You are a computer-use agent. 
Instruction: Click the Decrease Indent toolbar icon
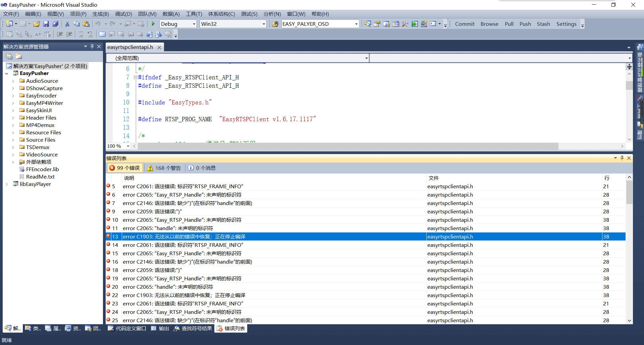(59, 34)
